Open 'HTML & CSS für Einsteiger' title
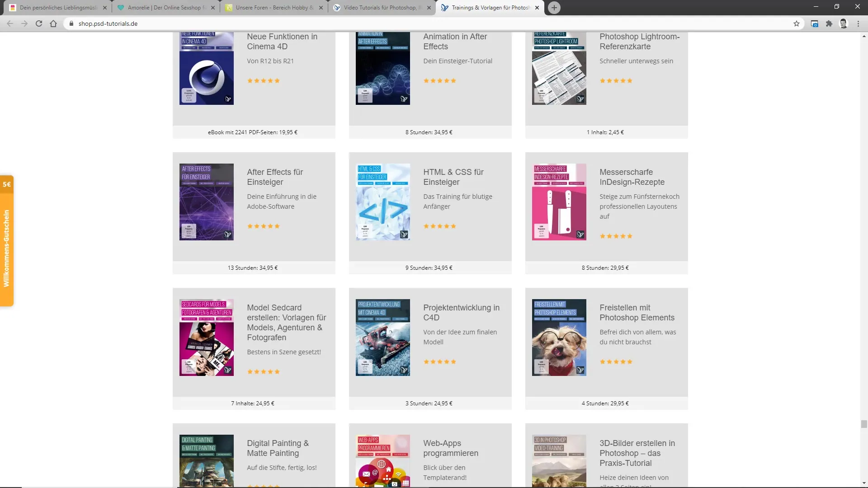 (453, 177)
